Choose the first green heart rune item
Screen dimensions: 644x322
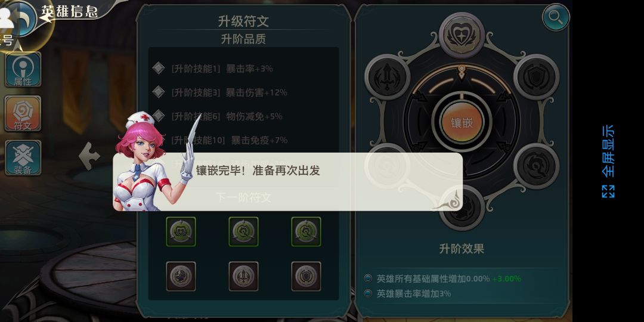point(181,231)
